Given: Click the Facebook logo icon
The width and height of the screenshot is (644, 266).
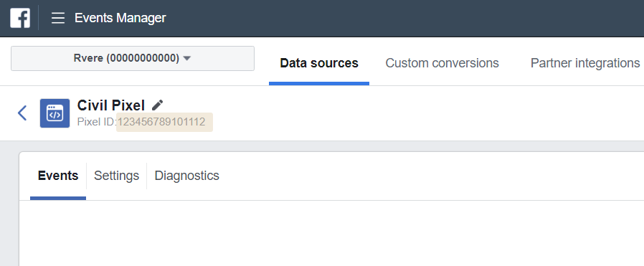Looking at the screenshot, I should [x=20, y=18].
